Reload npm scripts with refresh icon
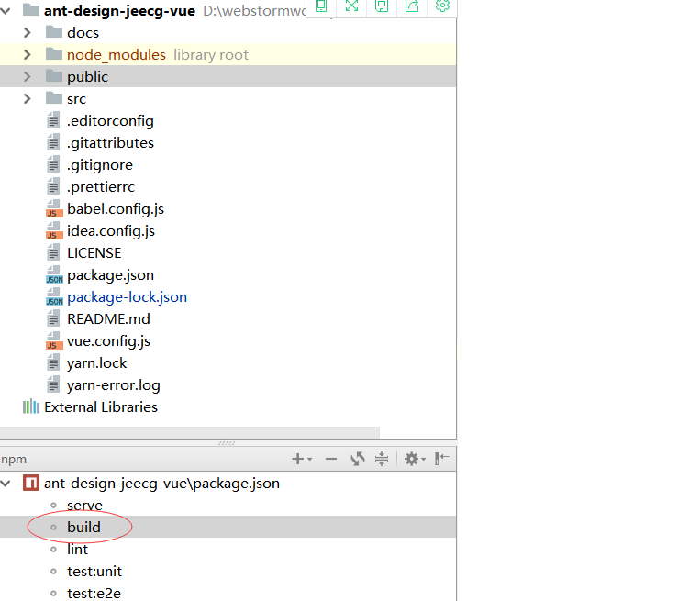This screenshot has height=601, width=700. [x=358, y=459]
